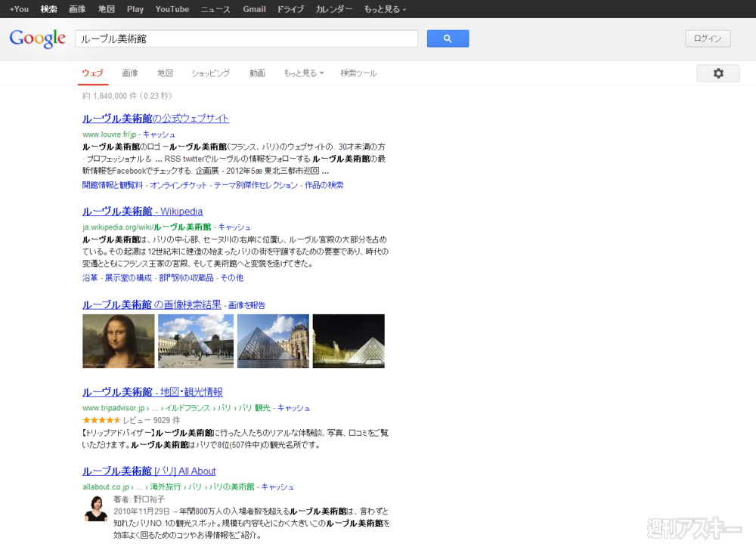Image resolution: width=756 pixels, height=553 pixels.
Task: Click the 沿革 Wikipedia section link
Action: point(90,278)
